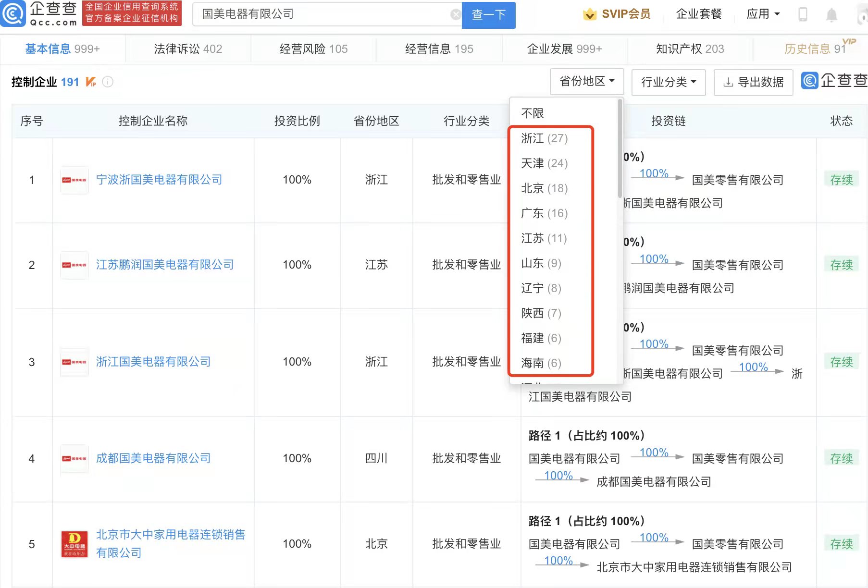Filter by 辽宁 (8)
Image resolution: width=868 pixels, height=588 pixels.
tap(541, 288)
